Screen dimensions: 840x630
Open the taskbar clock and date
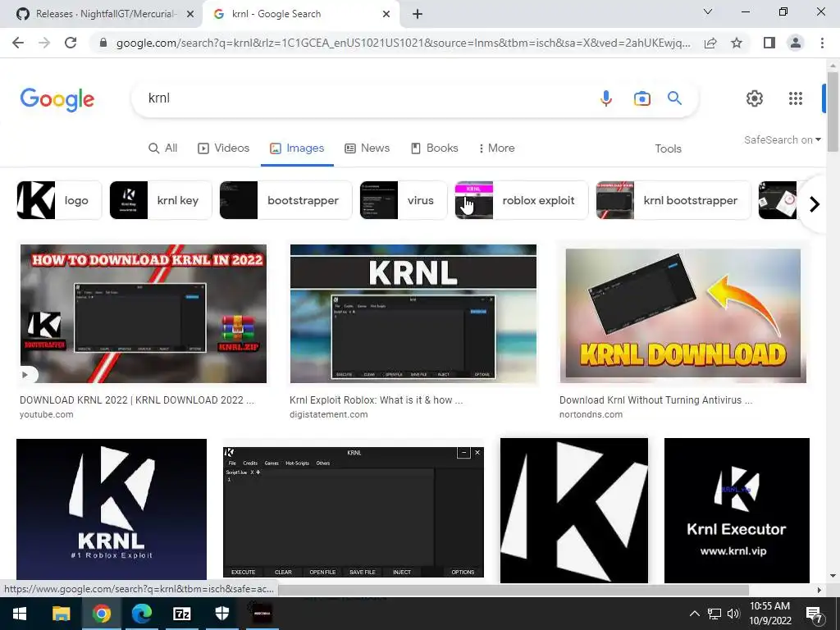pos(769,614)
